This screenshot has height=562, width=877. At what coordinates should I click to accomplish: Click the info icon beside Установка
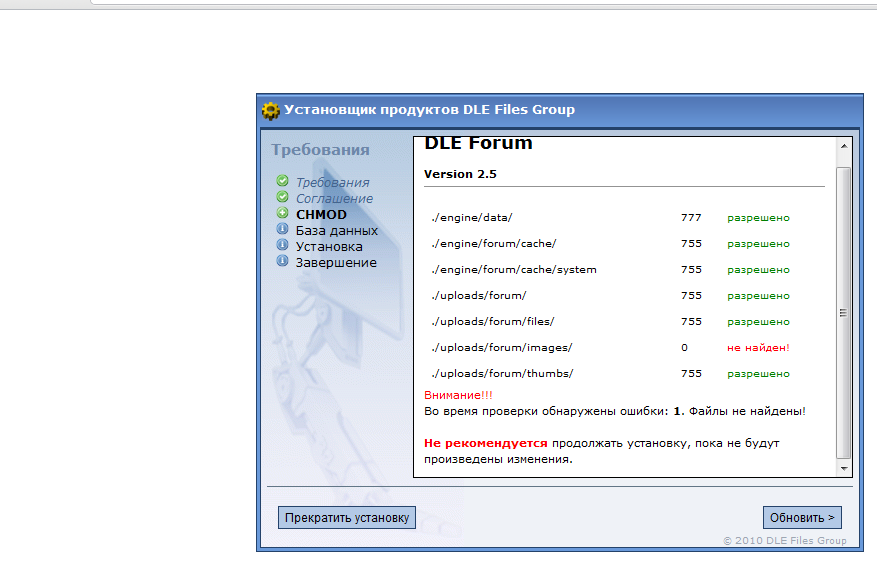282,245
